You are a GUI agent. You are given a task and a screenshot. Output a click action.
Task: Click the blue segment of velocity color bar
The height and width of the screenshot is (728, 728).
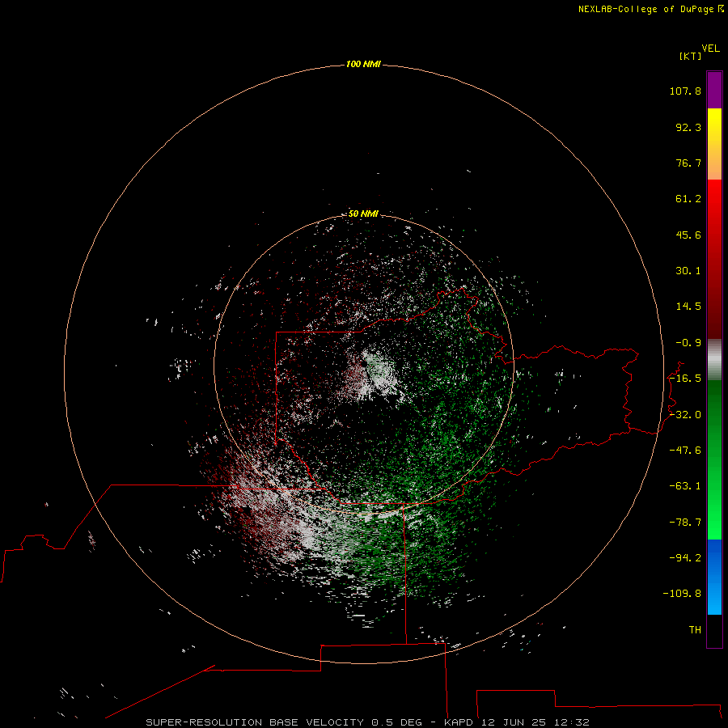tap(714, 577)
